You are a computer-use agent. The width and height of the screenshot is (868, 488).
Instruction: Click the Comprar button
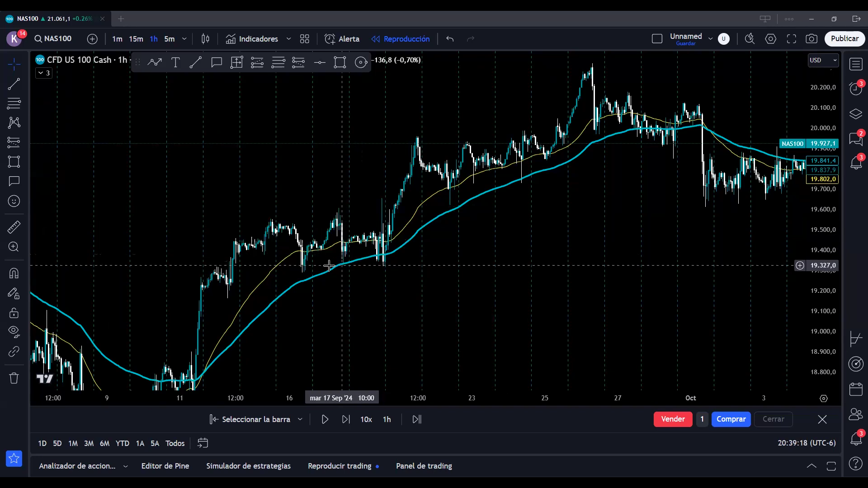tap(731, 419)
